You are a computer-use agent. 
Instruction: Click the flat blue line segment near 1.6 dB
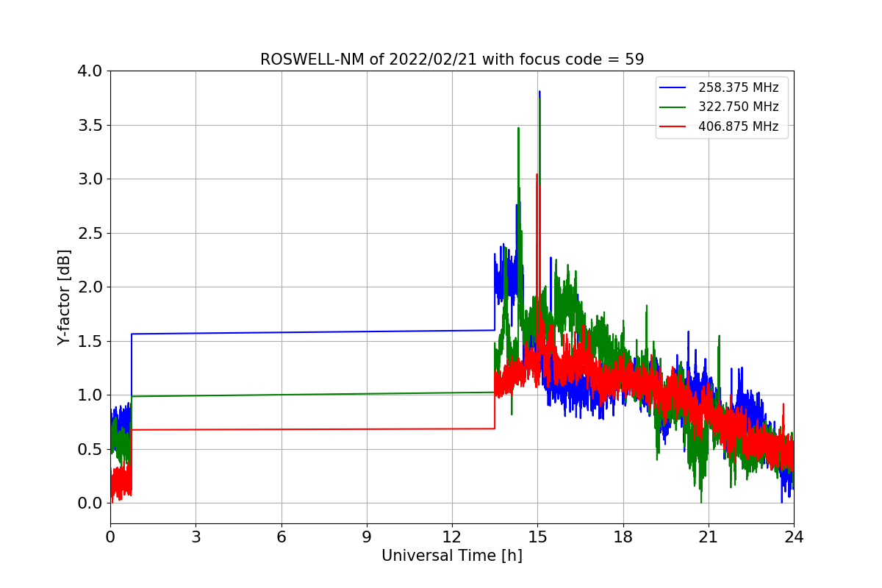313,332
